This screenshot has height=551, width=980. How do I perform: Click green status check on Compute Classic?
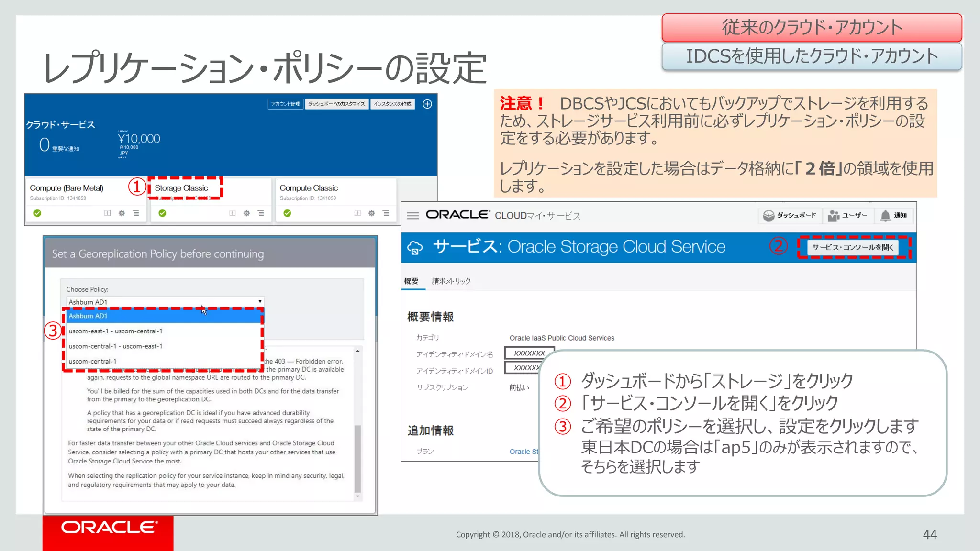click(287, 213)
